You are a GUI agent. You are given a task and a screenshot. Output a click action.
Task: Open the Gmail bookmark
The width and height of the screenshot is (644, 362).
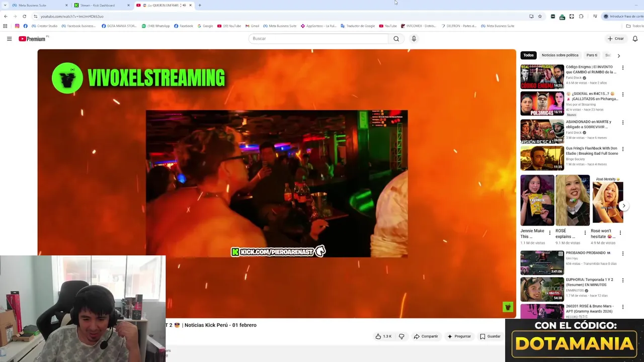[252, 26]
